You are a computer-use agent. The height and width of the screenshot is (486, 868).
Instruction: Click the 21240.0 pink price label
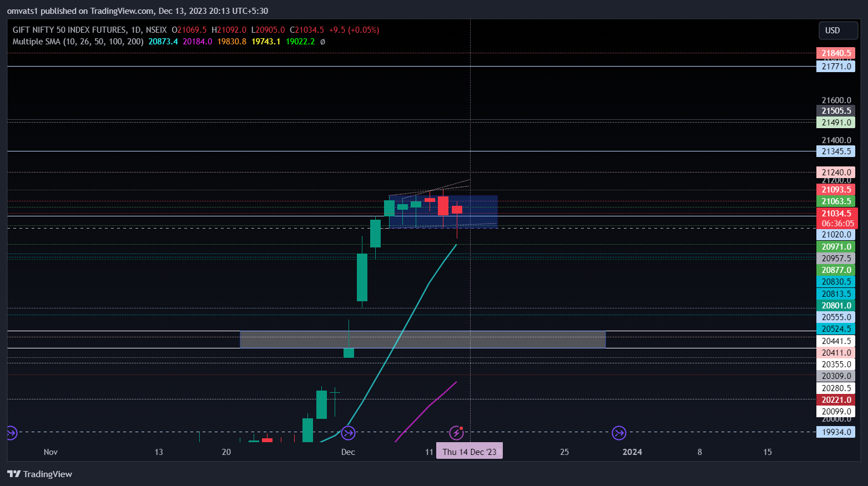(x=836, y=173)
